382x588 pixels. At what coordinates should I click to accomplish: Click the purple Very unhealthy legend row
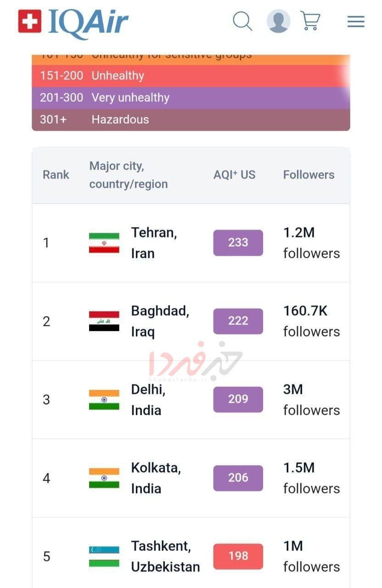tap(191, 98)
